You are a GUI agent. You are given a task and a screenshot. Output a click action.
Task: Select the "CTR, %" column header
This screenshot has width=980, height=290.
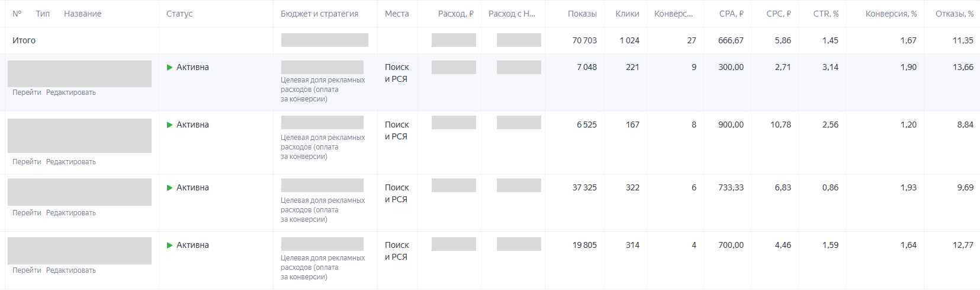[x=825, y=14]
